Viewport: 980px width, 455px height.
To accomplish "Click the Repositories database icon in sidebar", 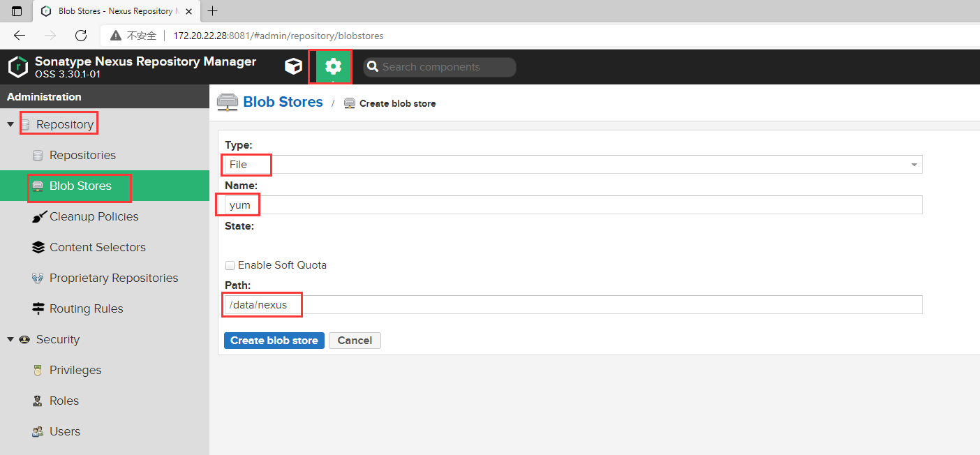I will tap(38, 155).
